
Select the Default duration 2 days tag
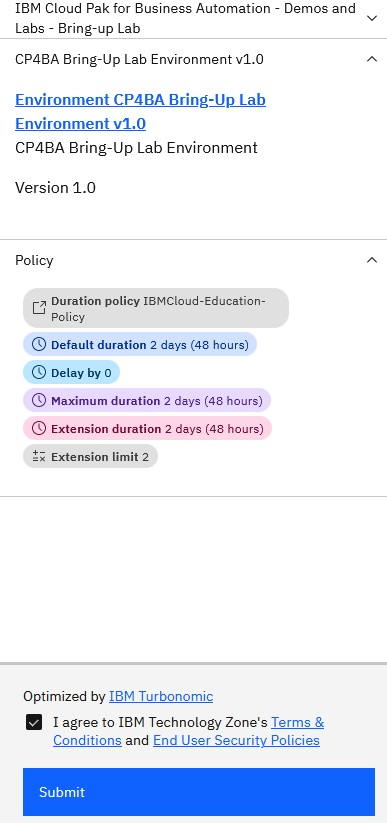coord(140,345)
